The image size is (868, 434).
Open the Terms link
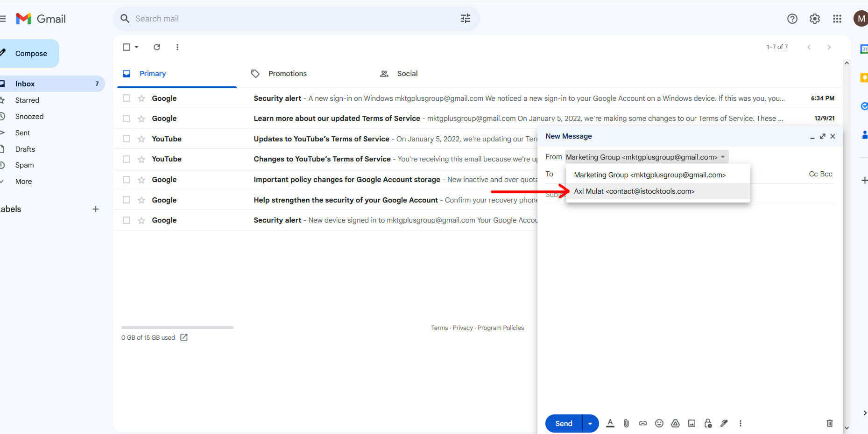click(439, 328)
